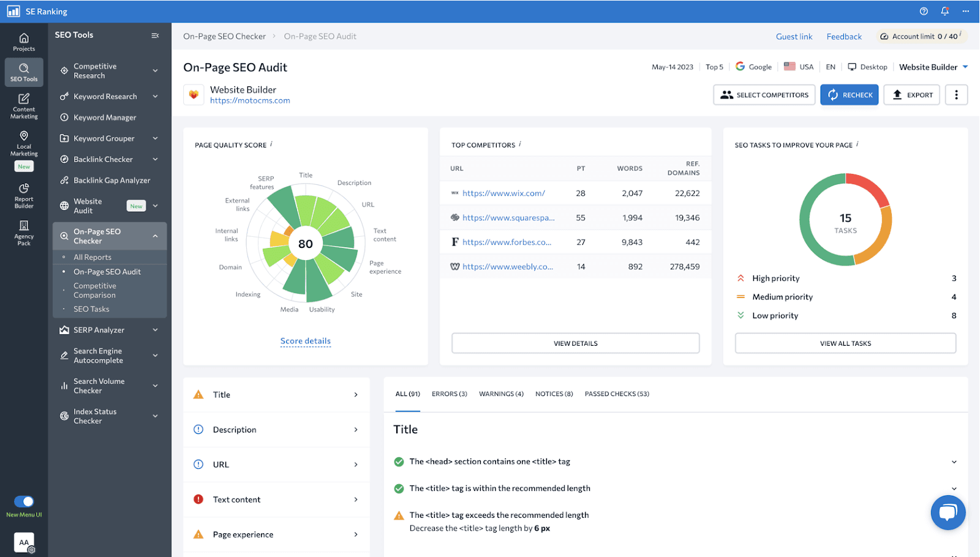Image resolution: width=980 pixels, height=557 pixels.
Task: Open top bar more options dots
Action: point(966,11)
